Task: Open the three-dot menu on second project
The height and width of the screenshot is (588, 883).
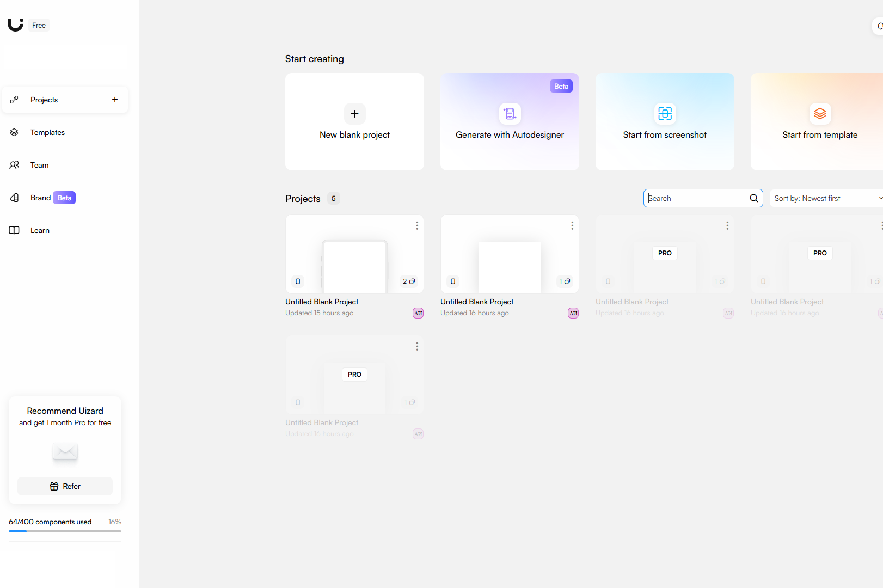Action: (x=572, y=225)
